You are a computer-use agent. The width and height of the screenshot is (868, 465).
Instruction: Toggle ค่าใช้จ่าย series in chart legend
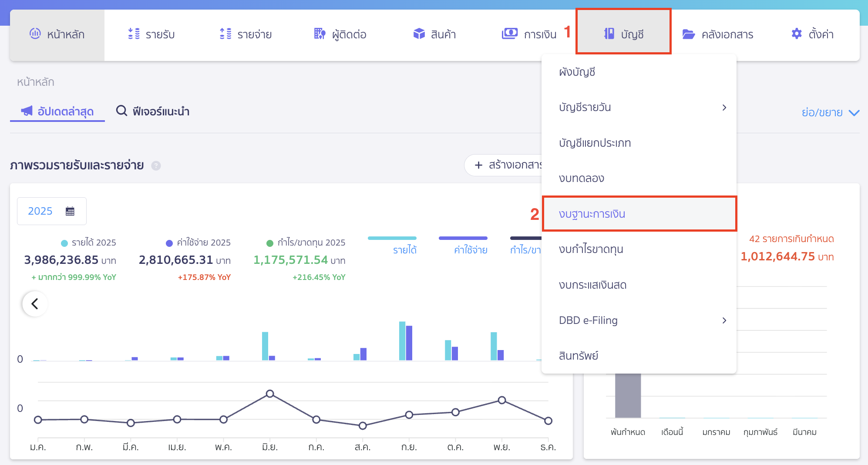click(x=470, y=249)
